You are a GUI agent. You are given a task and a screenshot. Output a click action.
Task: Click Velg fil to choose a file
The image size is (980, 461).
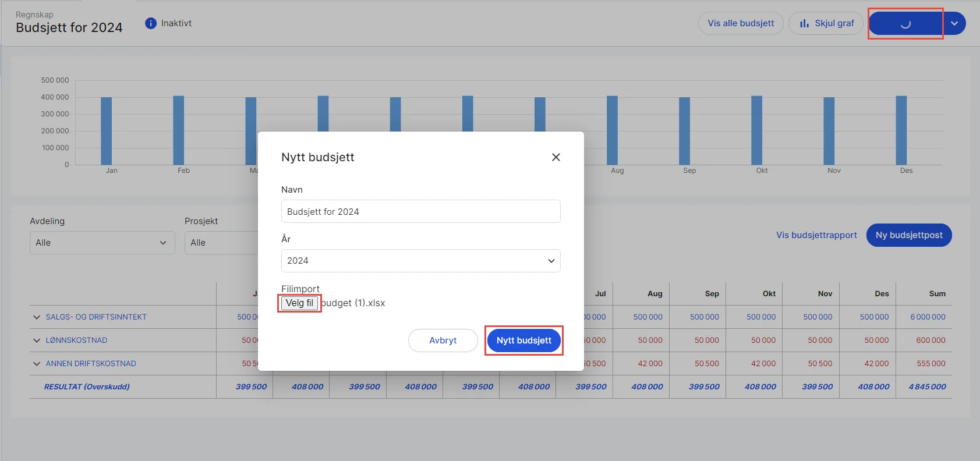point(299,303)
